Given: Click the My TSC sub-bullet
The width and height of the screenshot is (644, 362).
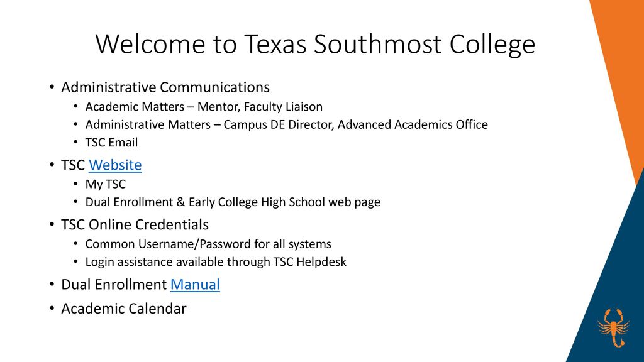Looking at the screenshot, I should pos(105,184).
